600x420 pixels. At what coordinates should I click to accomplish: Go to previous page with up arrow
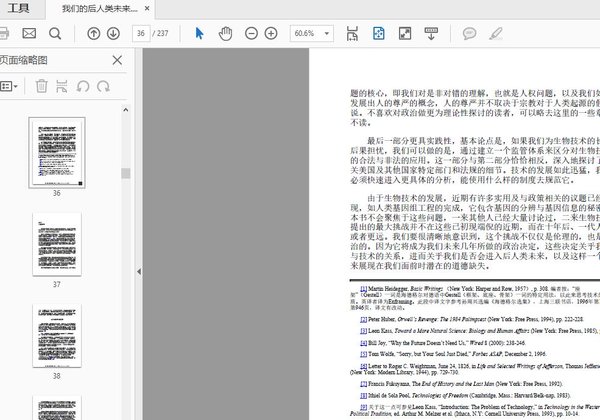pos(94,34)
